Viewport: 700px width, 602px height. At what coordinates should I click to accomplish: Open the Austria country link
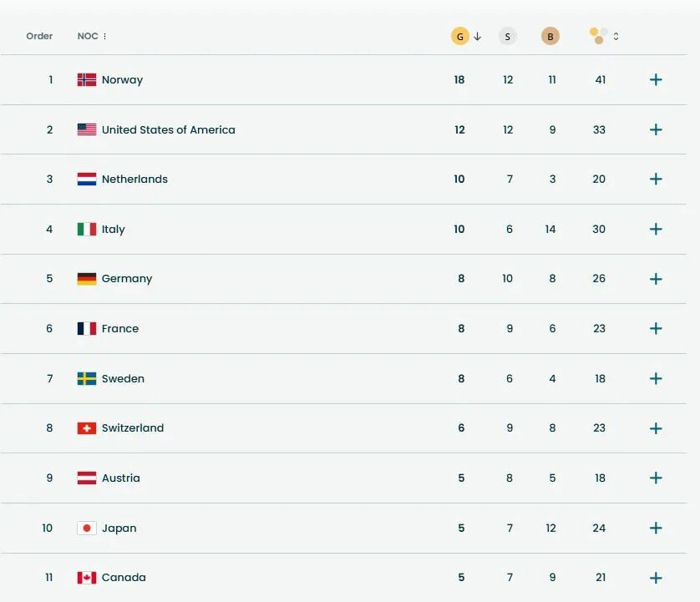[121, 478]
